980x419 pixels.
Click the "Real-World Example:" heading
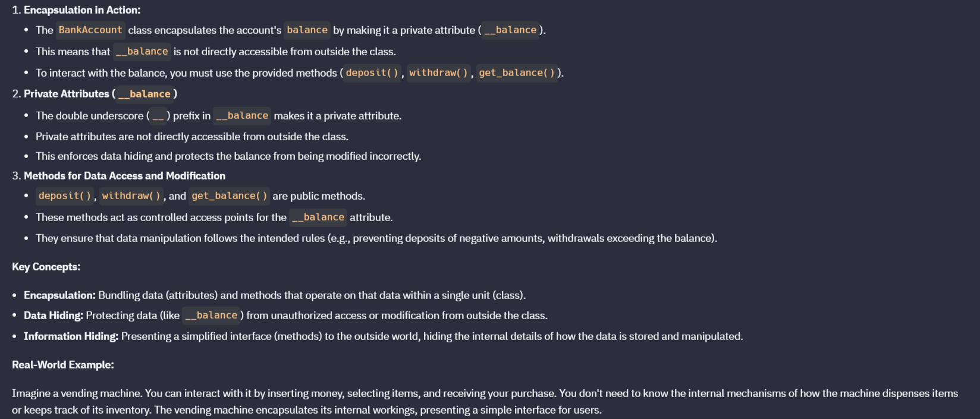tap(62, 365)
